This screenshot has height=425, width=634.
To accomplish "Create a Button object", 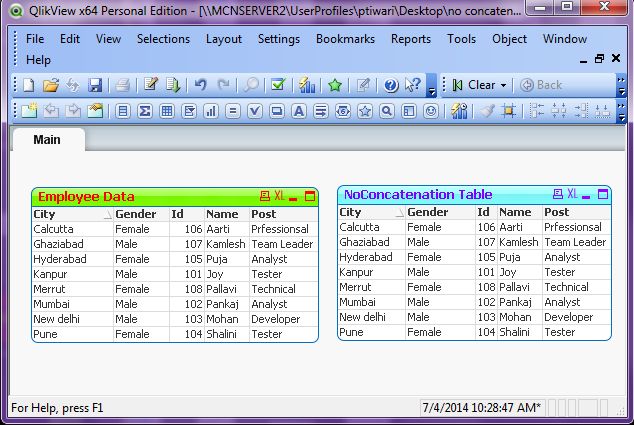I will coord(277,111).
